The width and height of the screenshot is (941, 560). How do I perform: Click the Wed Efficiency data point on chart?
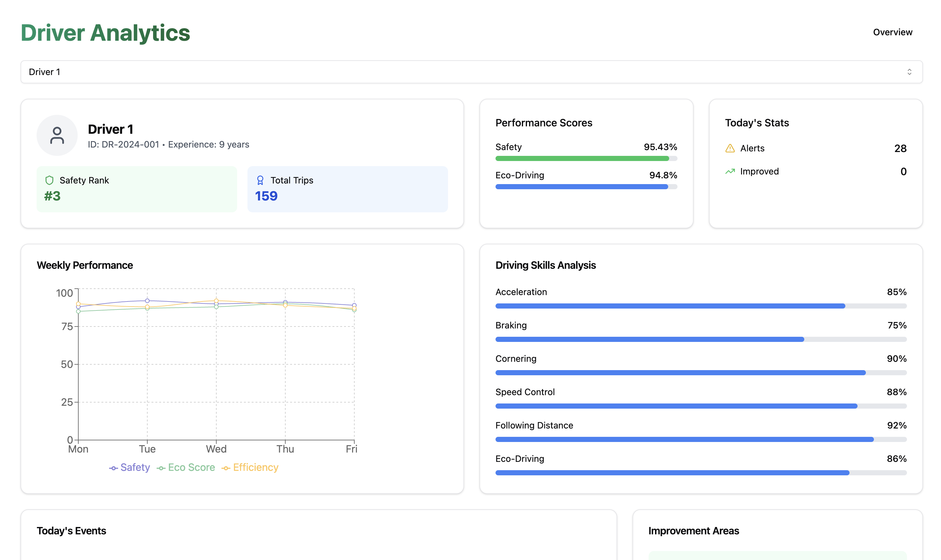[216, 301]
